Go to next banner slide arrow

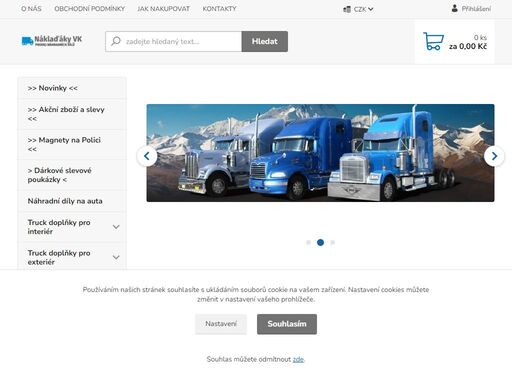494,156
